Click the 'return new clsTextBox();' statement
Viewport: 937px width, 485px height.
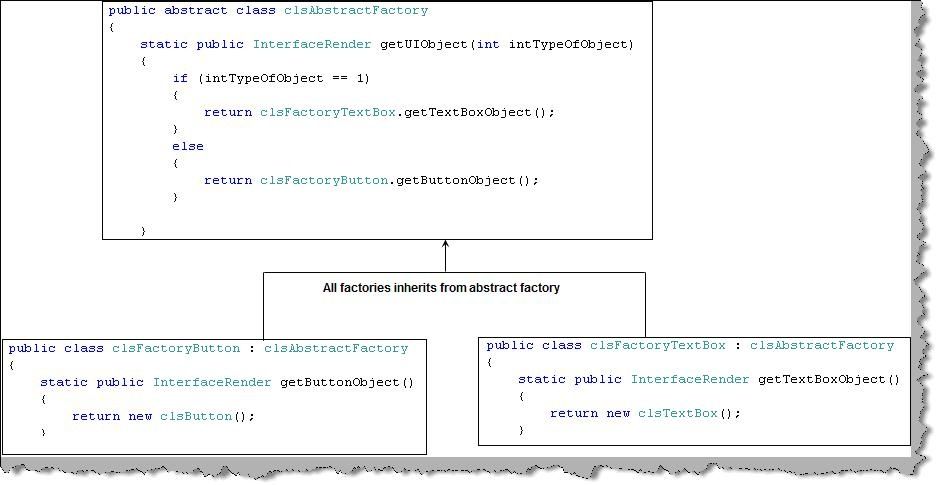[645, 414]
